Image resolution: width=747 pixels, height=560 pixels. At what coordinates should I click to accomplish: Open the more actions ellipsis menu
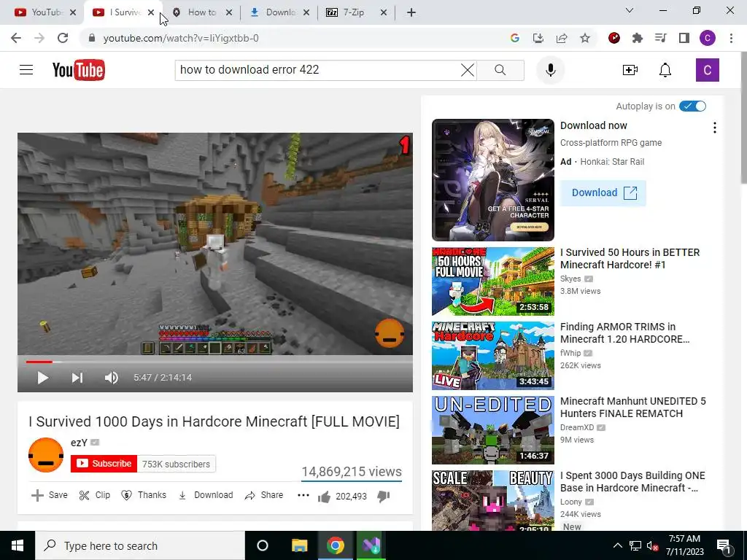pos(303,495)
